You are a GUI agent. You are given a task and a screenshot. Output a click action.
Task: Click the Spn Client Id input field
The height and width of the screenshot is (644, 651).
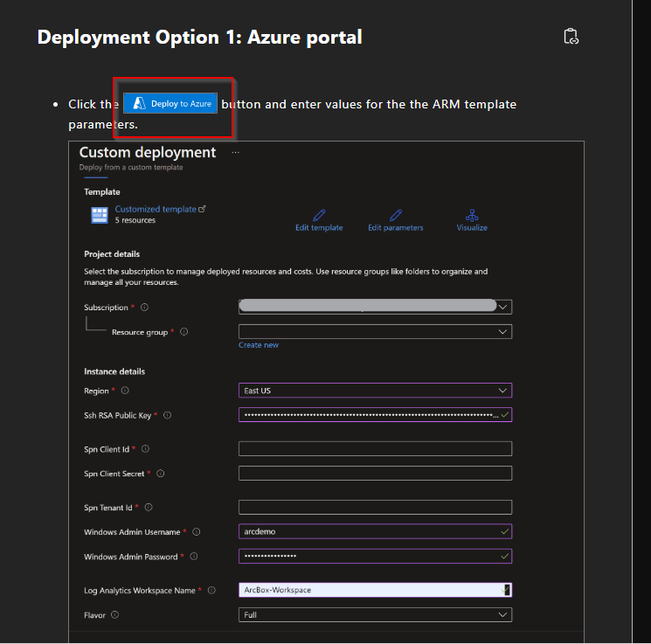click(x=375, y=449)
